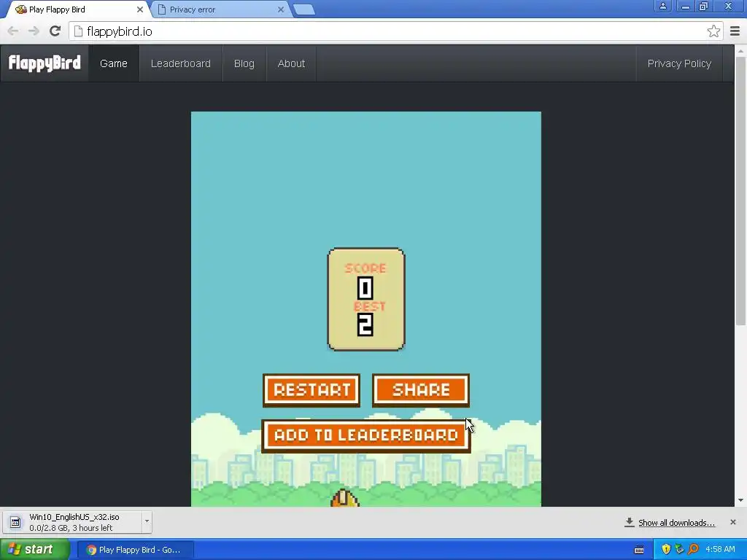Open the Chrome hamburger menu
747x560 pixels.
point(735,31)
